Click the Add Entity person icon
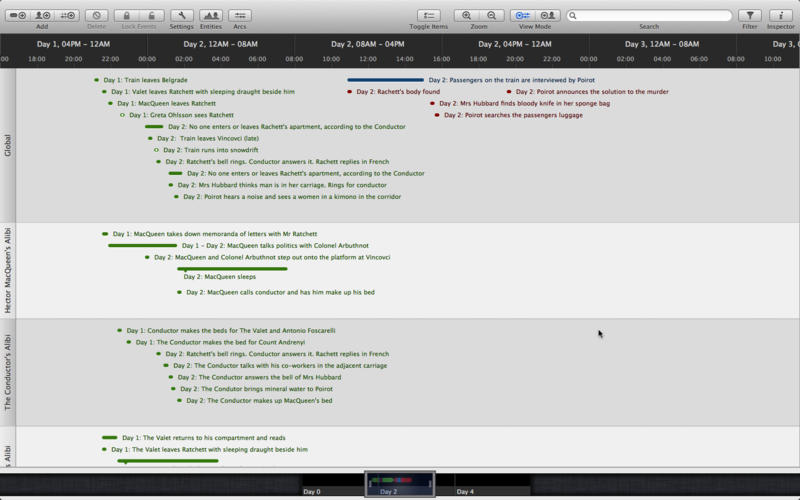 click(x=43, y=15)
